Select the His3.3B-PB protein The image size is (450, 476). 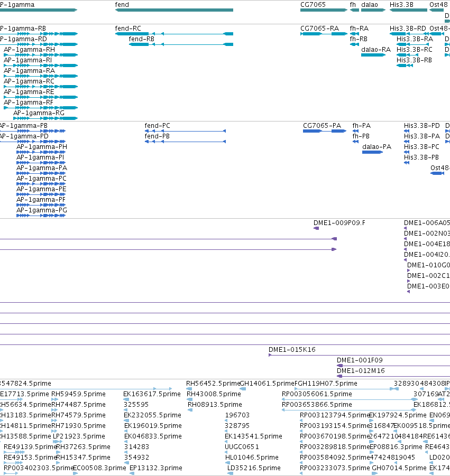click(407, 163)
